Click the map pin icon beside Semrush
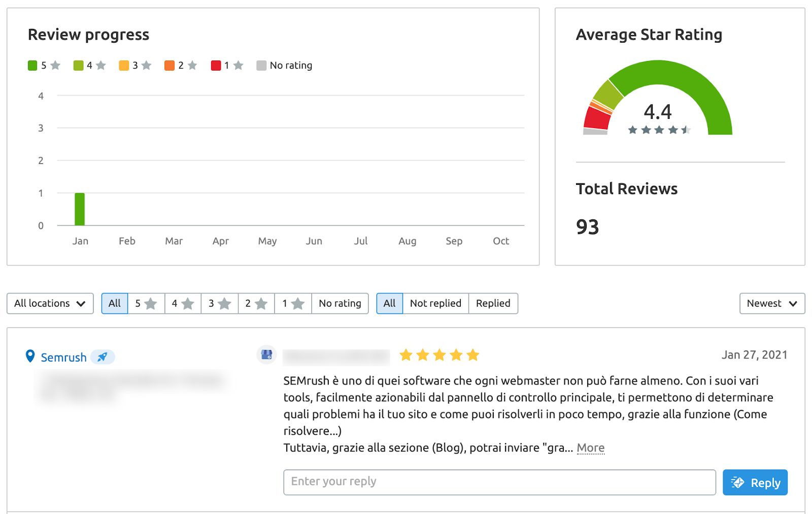Viewport: 812px width, 514px height. click(30, 356)
